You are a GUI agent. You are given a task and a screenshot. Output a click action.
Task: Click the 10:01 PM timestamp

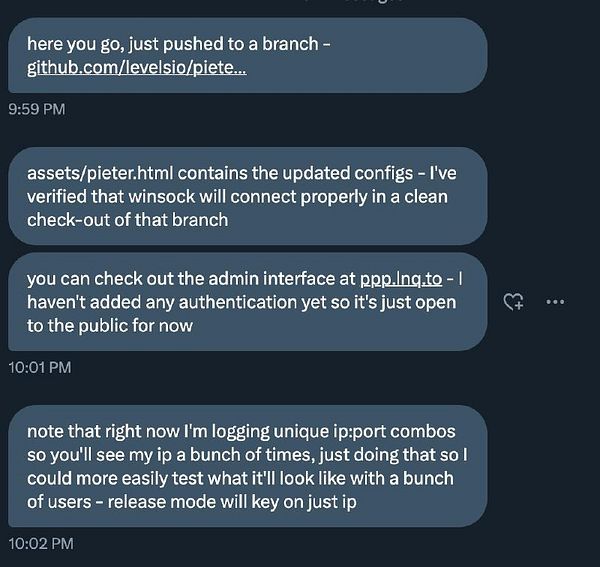click(40, 368)
